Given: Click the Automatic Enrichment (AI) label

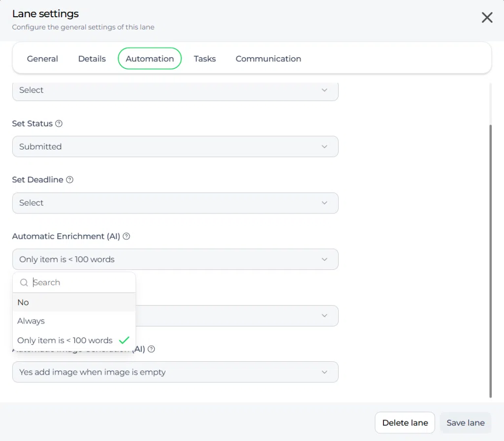Looking at the screenshot, I should click(x=66, y=236).
